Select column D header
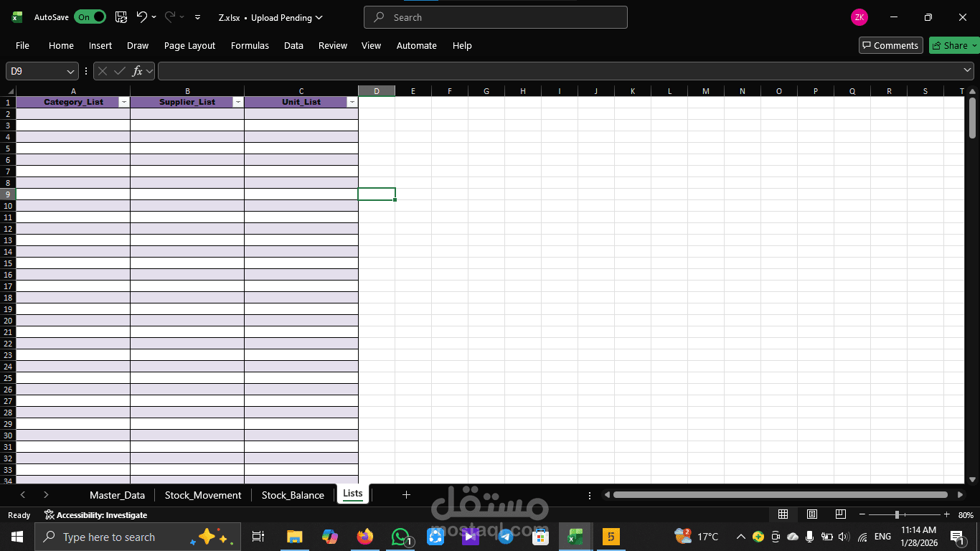This screenshot has width=980, height=551. [377, 90]
